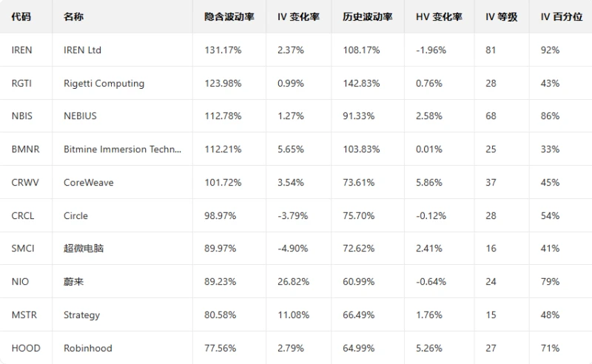The height and width of the screenshot is (364, 592).
Task: Select the CRCL ticker code
Action: click(x=23, y=216)
